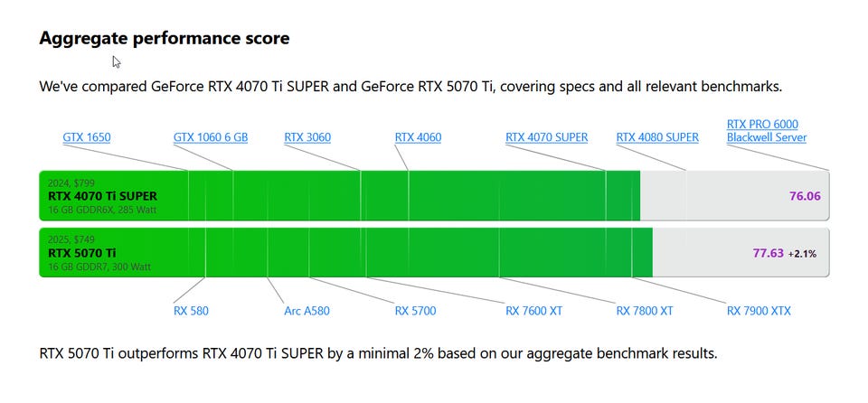
Task: Open the RTX 4080 SUPER link
Action: [657, 137]
